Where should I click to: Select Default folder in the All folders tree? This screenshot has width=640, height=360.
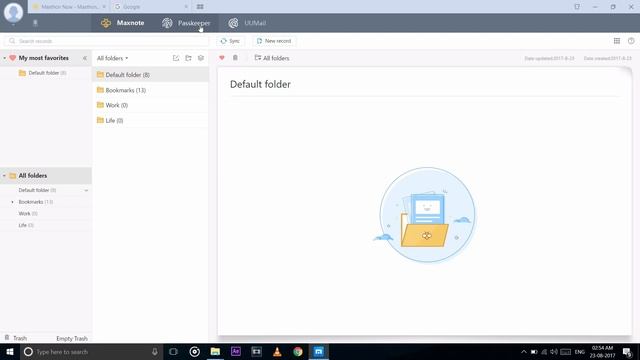pos(37,190)
